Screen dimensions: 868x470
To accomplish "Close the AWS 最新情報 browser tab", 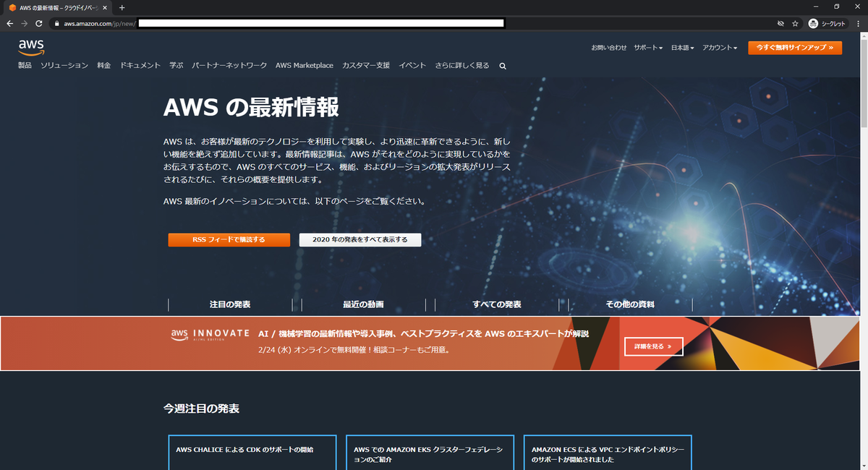I will pos(105,7).
